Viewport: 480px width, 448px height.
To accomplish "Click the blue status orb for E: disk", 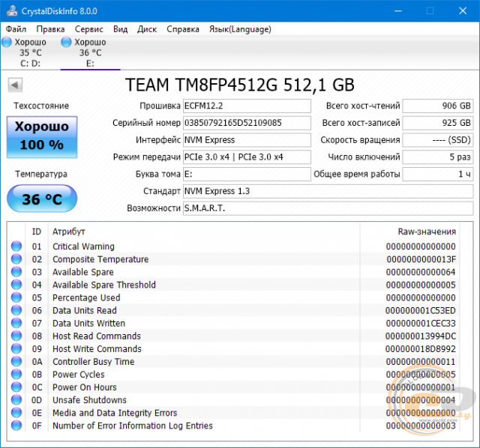I will click(66, 42).
